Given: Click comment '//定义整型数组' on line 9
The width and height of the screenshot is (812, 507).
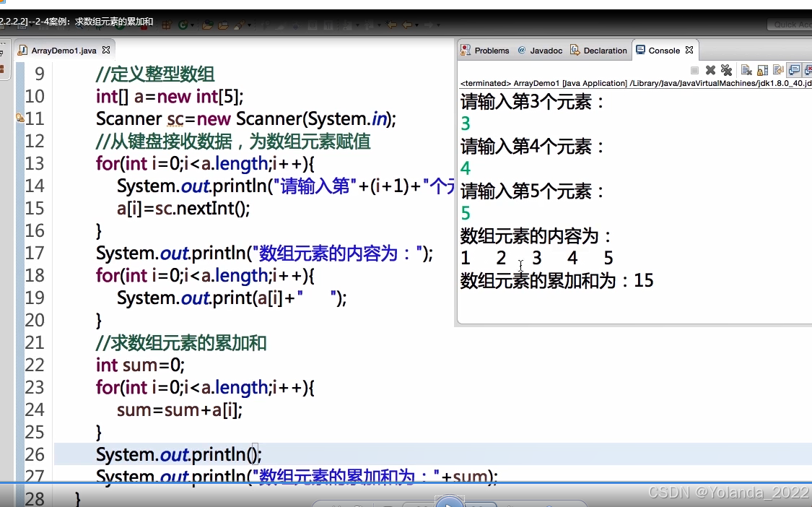Looking at the screenshot, I should coord(155,74).
